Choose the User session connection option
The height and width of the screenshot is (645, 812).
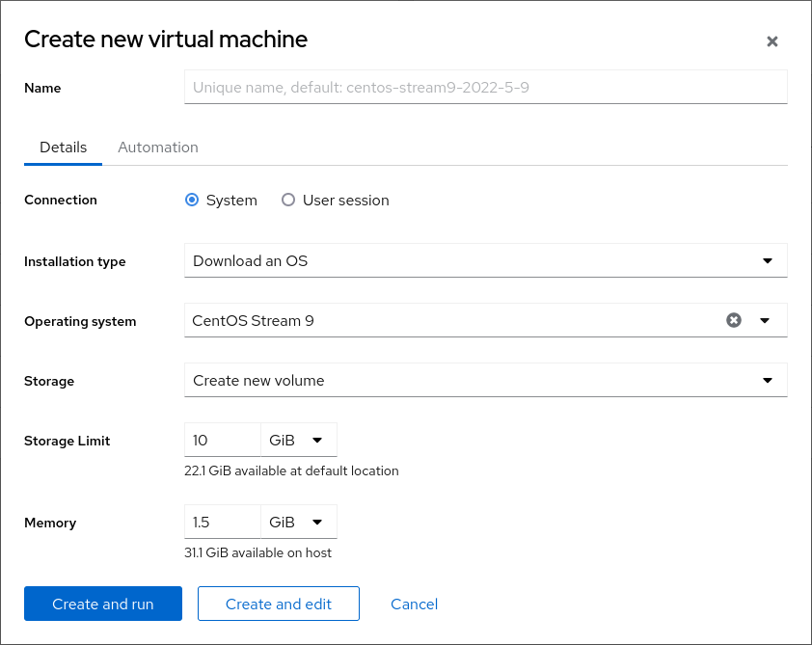coord(288,201)
